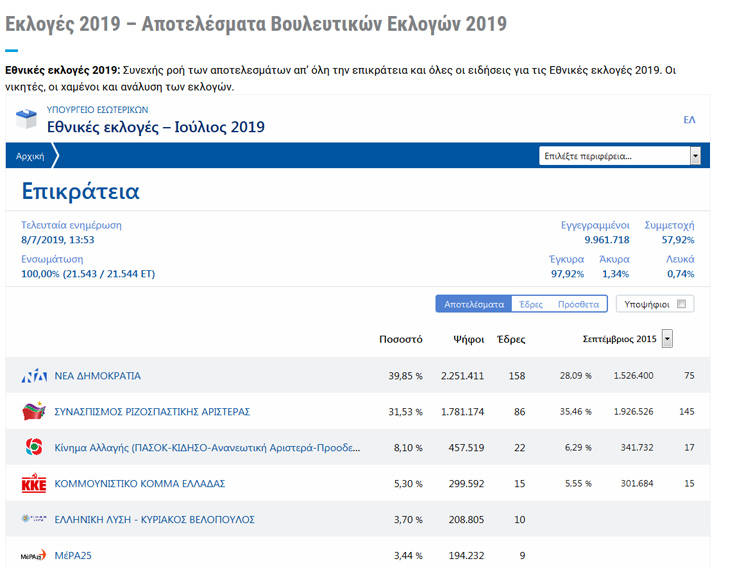Click the Εθνικές εκλογές – Ιούλιος 2019 heading
Image resolution: width=735 pixels, height=568 pixels.
155,127
